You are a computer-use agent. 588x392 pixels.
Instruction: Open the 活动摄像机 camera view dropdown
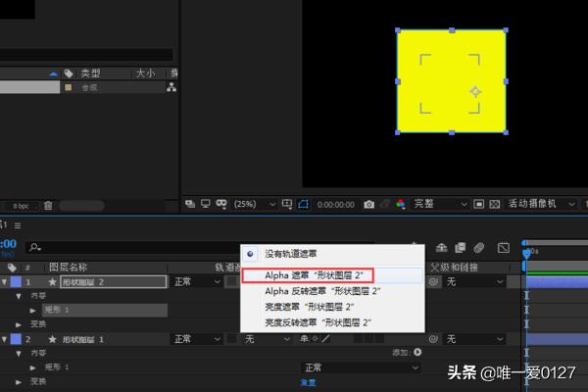pyautogui.click(x=541, y=204)
